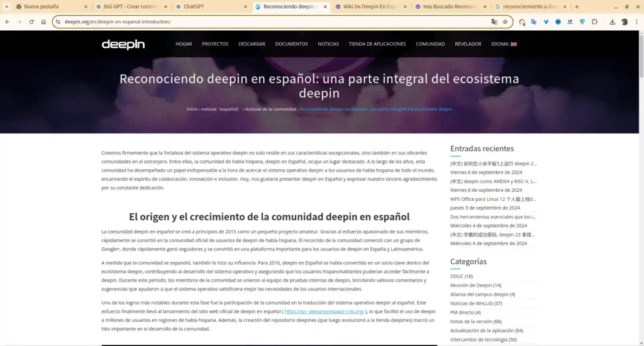644x346 pixels.
Task: Open 'Actualización de la aplicación (84)' category
Action: coord(487,330)
